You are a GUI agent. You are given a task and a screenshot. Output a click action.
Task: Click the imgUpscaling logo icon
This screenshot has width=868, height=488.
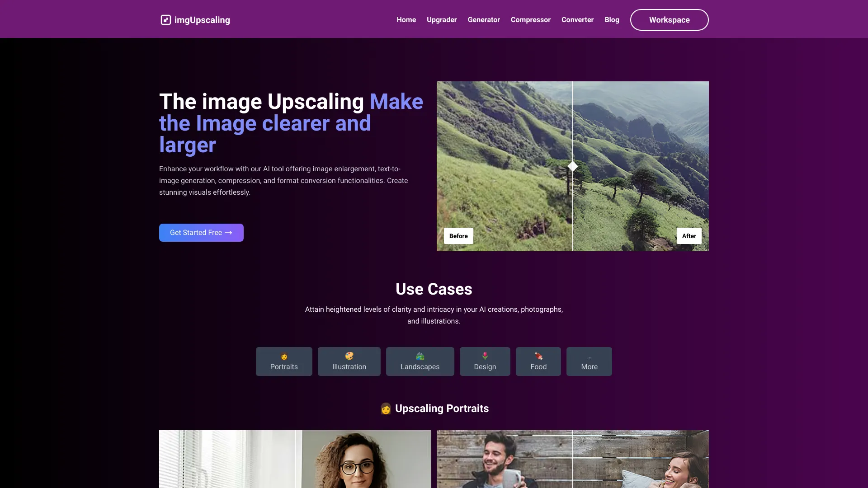click(x=165, y=20)
